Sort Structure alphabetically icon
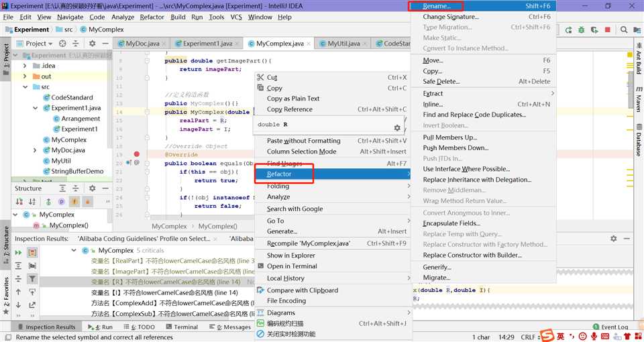This screenshot has height=342, width=644. pos(32,202)
